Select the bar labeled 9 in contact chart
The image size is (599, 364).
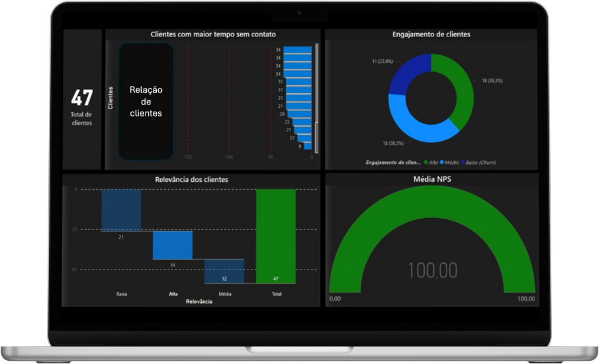(309, 146)
